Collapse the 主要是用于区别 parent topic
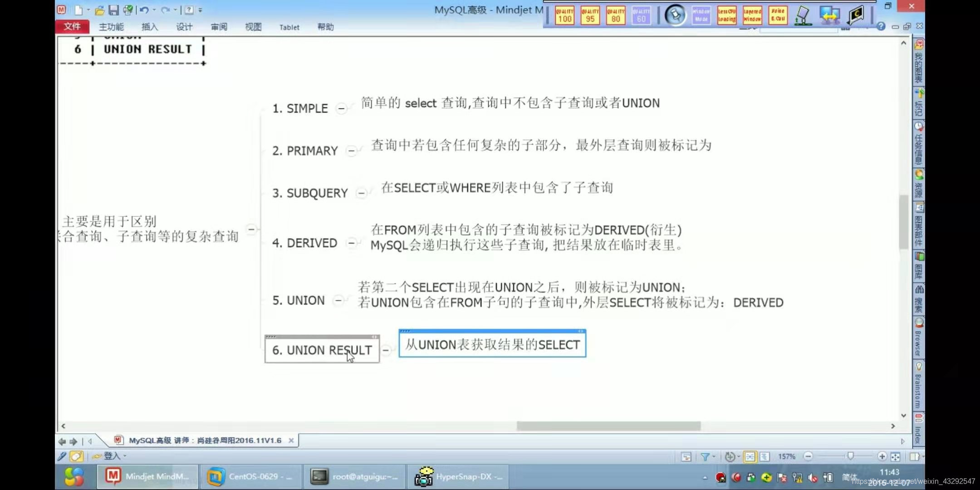 pyautogui.click(x=251, y=229)
